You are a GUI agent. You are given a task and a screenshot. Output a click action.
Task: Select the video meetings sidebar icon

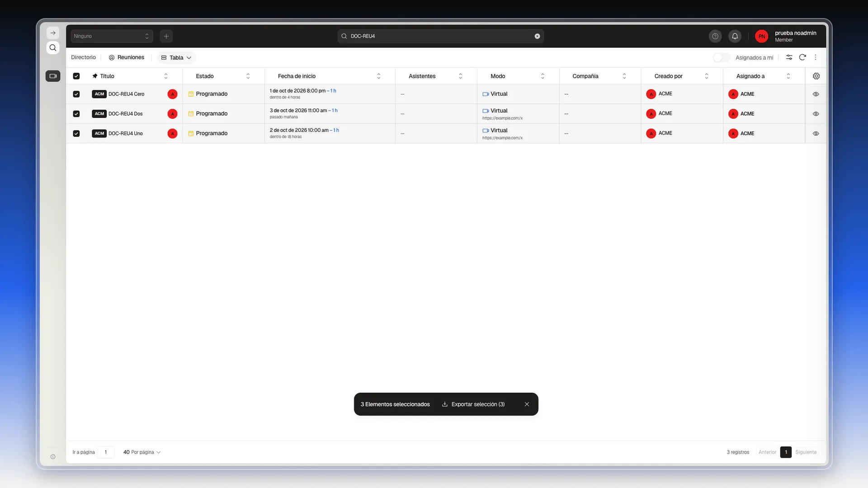click(53, 76)
